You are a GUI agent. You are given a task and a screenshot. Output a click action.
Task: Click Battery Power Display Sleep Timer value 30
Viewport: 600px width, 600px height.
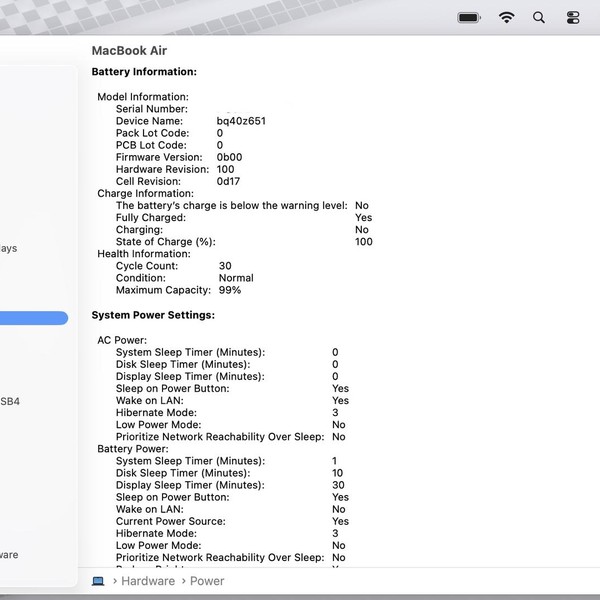[x=338, y=485]
